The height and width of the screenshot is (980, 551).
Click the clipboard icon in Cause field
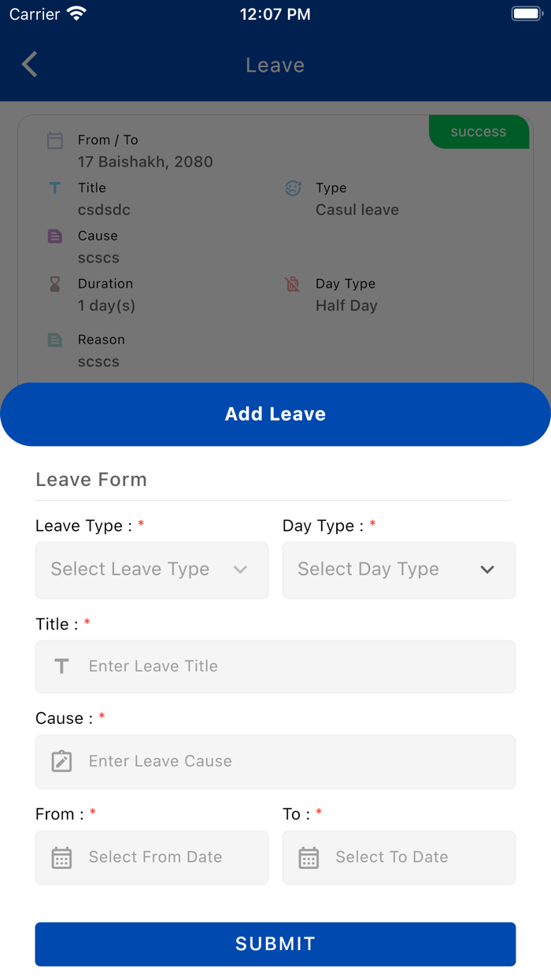click(61, 762)
